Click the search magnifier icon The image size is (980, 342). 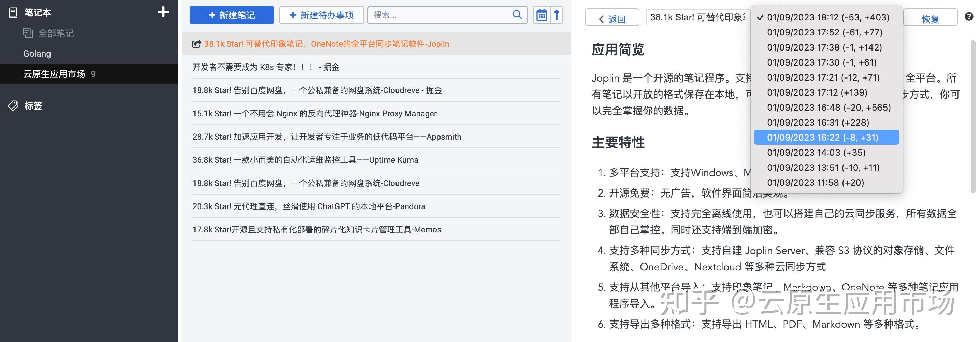pos(517,15)
